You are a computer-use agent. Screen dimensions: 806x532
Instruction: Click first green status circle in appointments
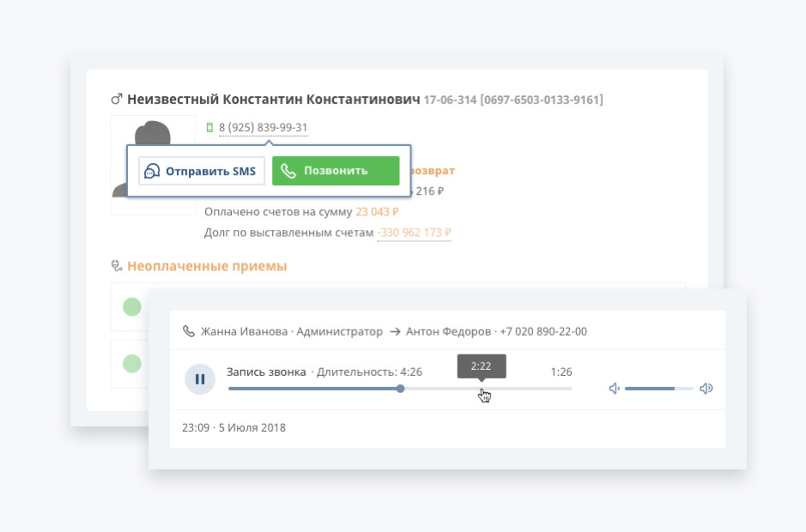coord(131,306)
